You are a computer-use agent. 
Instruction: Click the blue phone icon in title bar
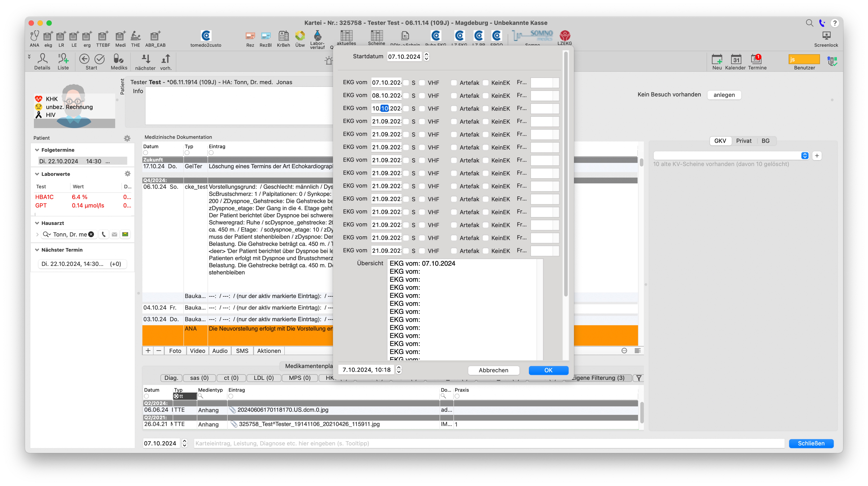click(x=822, y=23)
